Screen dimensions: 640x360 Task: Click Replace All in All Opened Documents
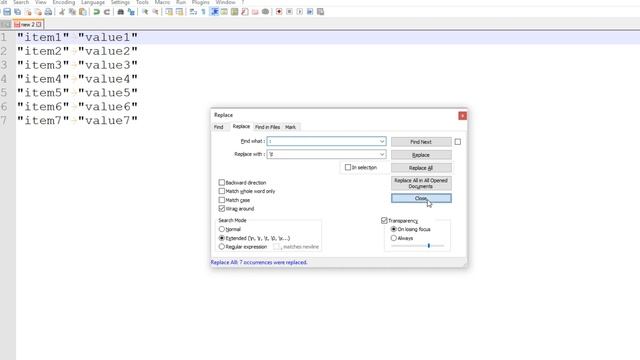421,183
